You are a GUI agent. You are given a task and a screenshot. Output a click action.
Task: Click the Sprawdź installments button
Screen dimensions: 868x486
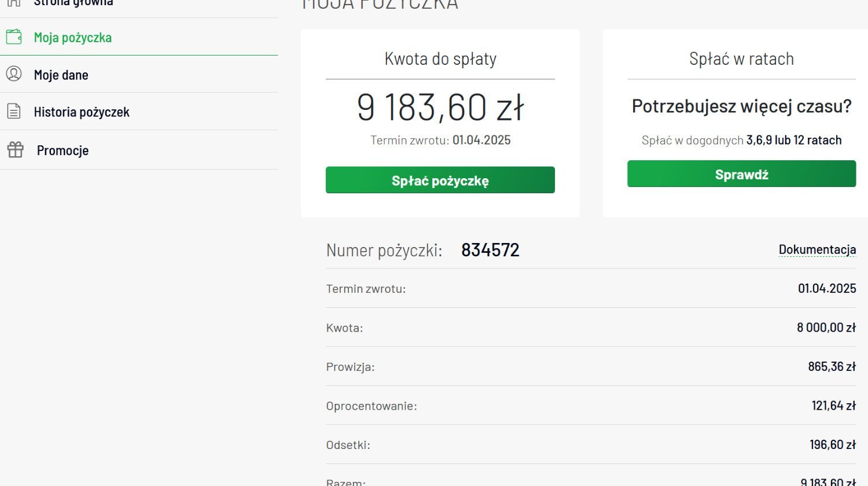point(741,174)
